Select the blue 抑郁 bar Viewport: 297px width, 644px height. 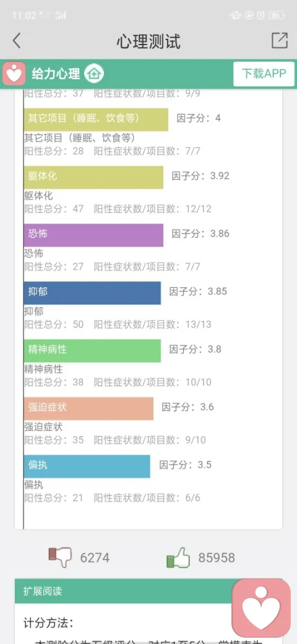(x=92, y=293)
